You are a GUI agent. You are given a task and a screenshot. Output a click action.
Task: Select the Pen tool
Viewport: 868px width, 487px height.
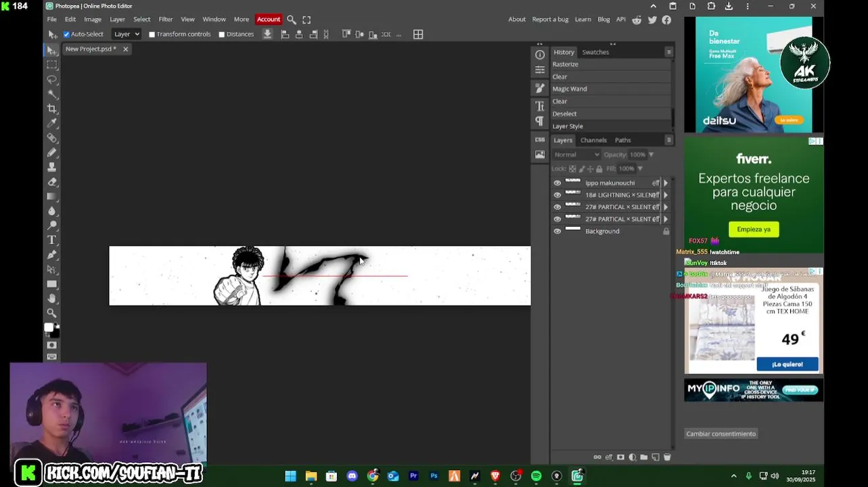[51, 255]
